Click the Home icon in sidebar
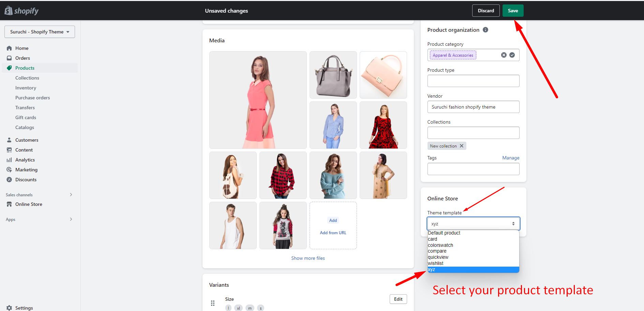 pos(9,48)
